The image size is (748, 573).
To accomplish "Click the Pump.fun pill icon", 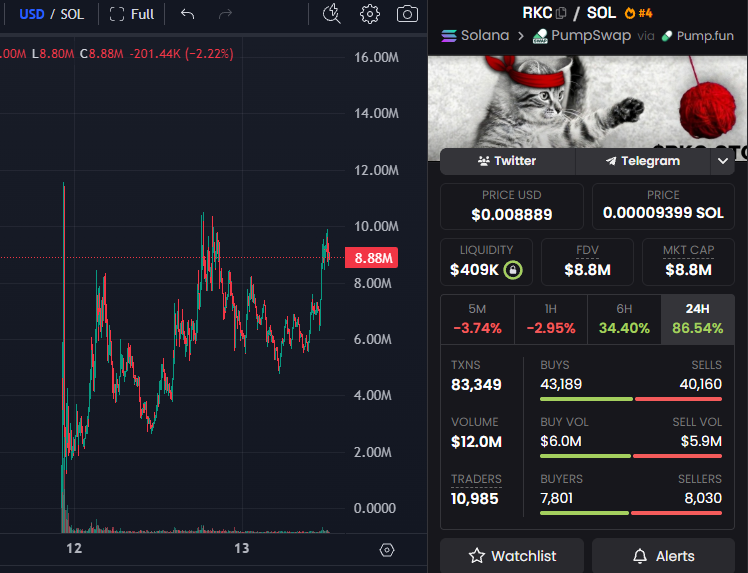I will click(x=667, y=36).
